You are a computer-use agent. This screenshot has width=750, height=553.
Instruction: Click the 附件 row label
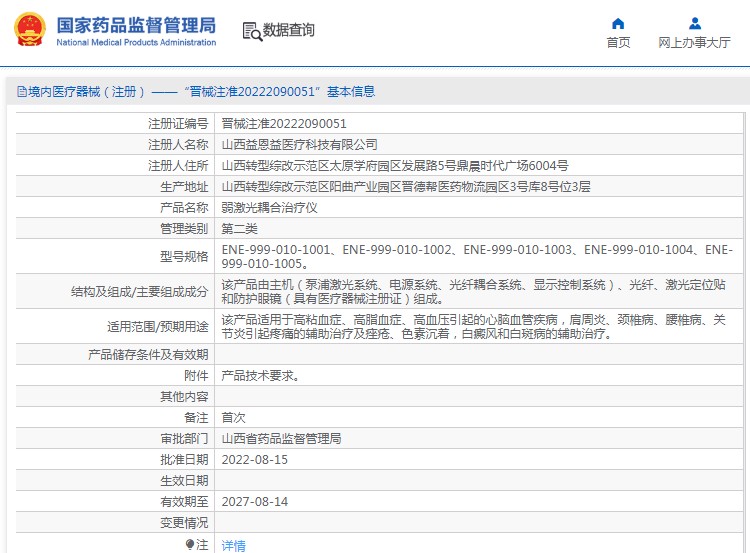196,376
